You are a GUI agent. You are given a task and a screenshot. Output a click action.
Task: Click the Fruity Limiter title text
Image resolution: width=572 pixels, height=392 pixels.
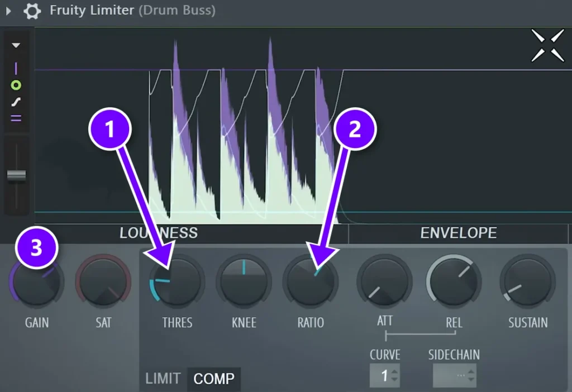pos(92,10)
